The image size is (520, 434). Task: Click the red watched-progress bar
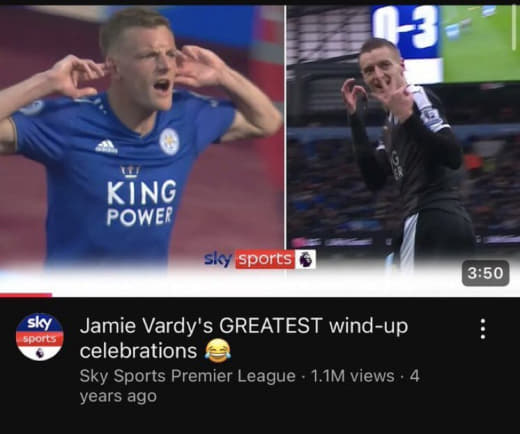(26, 295)
